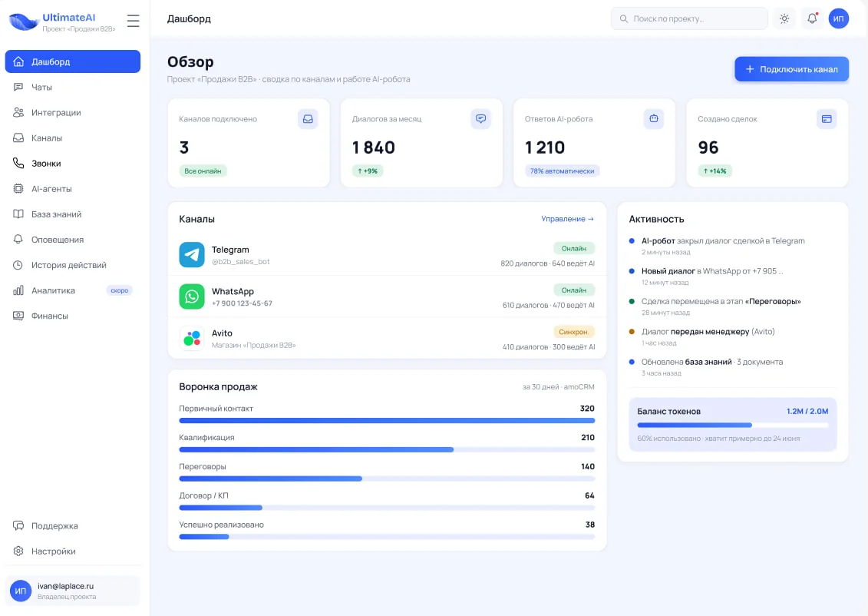Select the Telegram channel icon

click(x=192, y=255)
